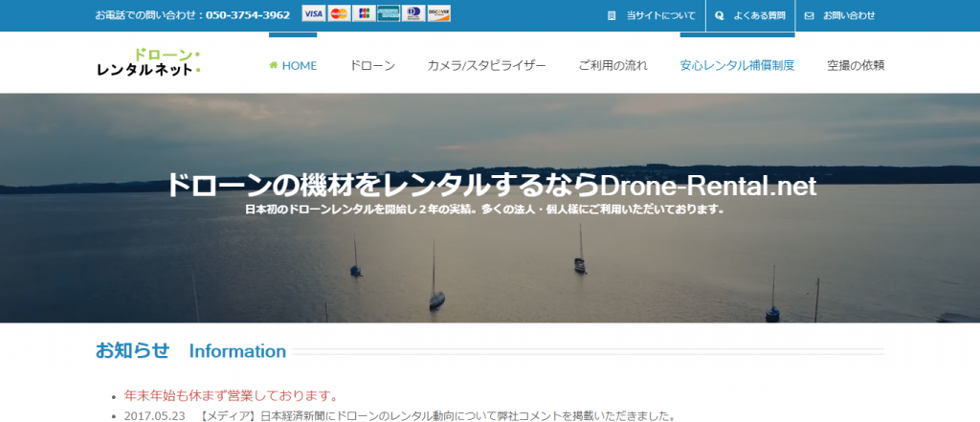Open the 空撮の依頼 menu item
Image resolution: width=980 pixels, height=422 pixels.
[856, 66]
